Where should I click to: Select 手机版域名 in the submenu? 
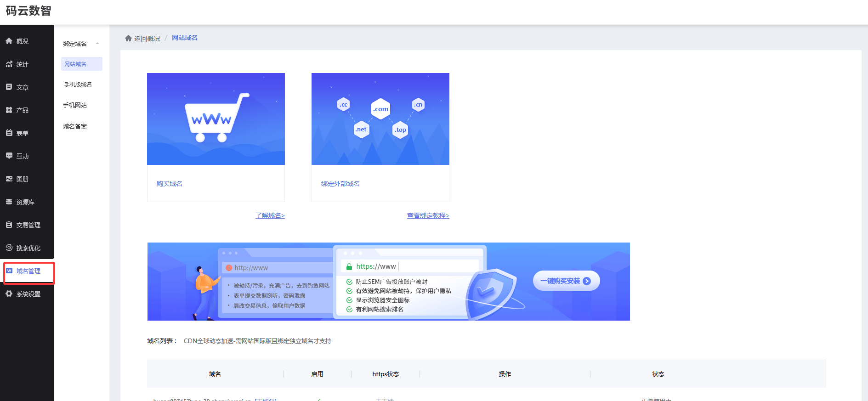click(78, 85)
